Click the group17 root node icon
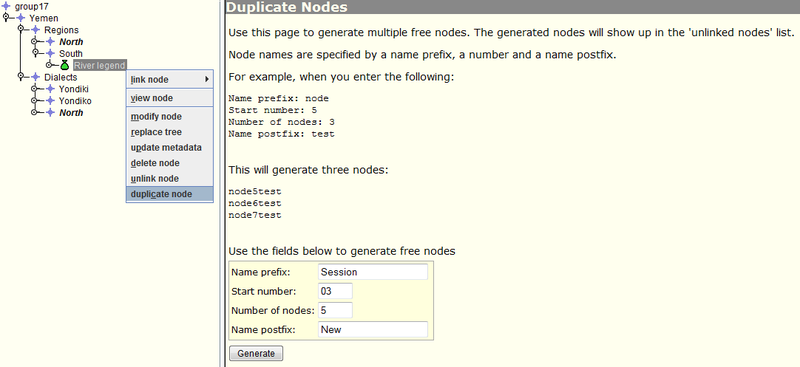 pyautogui.click(x=6, y=7)
